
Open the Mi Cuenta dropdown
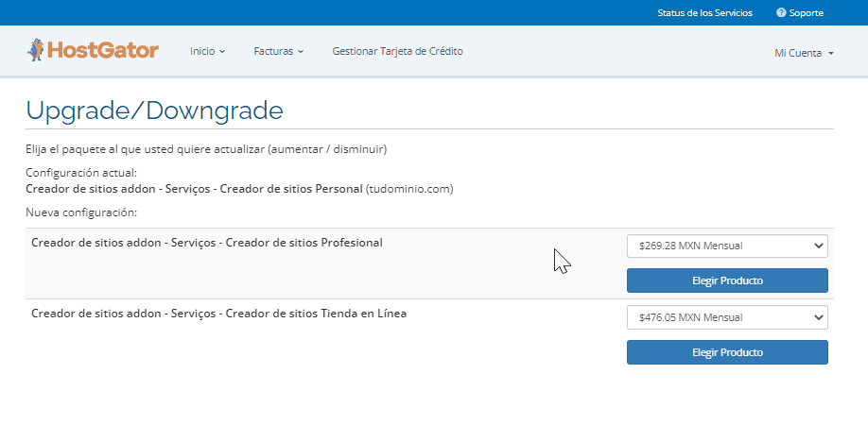tap(805, 53)
